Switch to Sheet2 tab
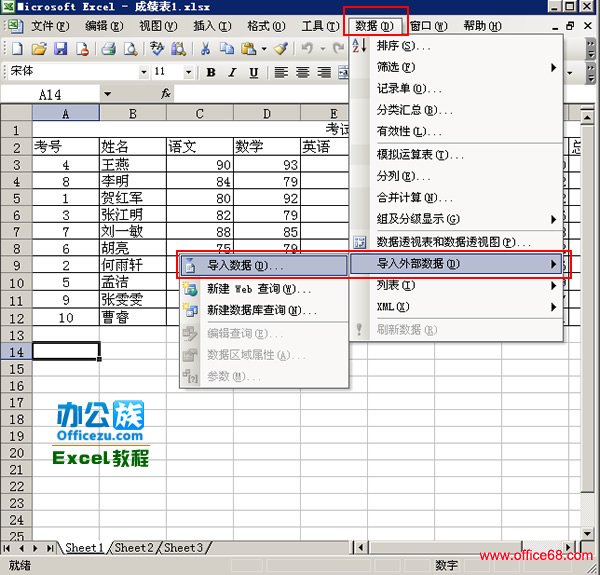Viewport: 600px width, 575px height. click(134, 548)
